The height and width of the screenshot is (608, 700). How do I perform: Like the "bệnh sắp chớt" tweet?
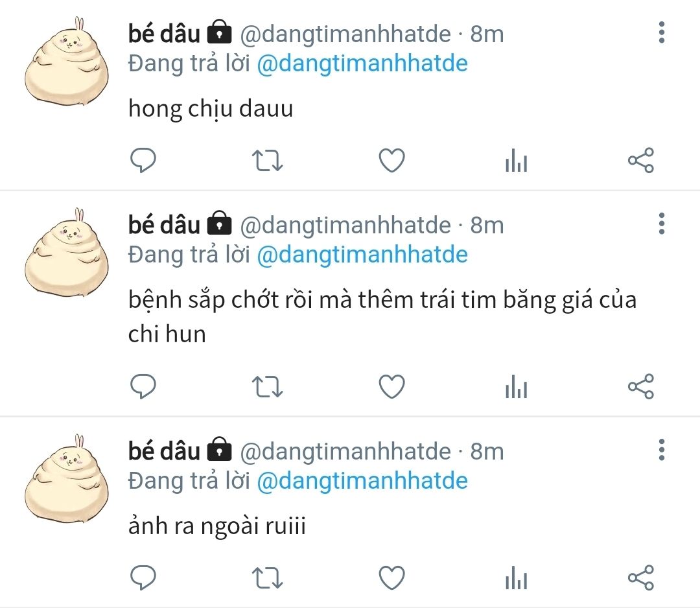pos(391,386)
